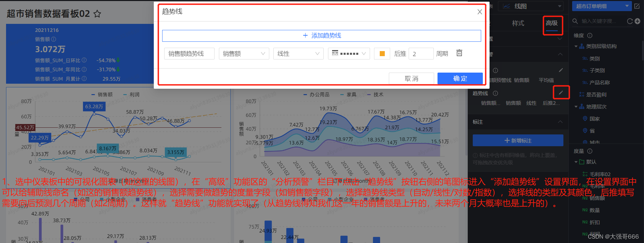
Task: Collapse the 标注 section chevron
Action: pyautogui.click(x=560, y=122)
